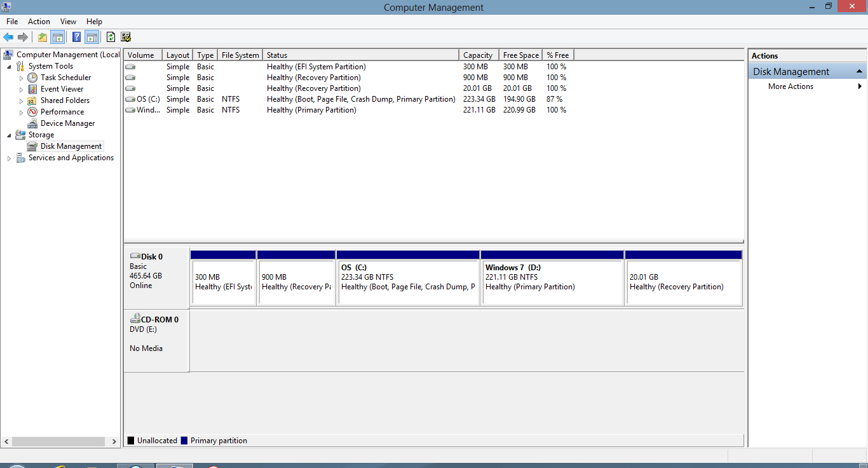
Task: Toggle Show/Hide Console Tree toolbar button
Action: click(x=58, y=37)
